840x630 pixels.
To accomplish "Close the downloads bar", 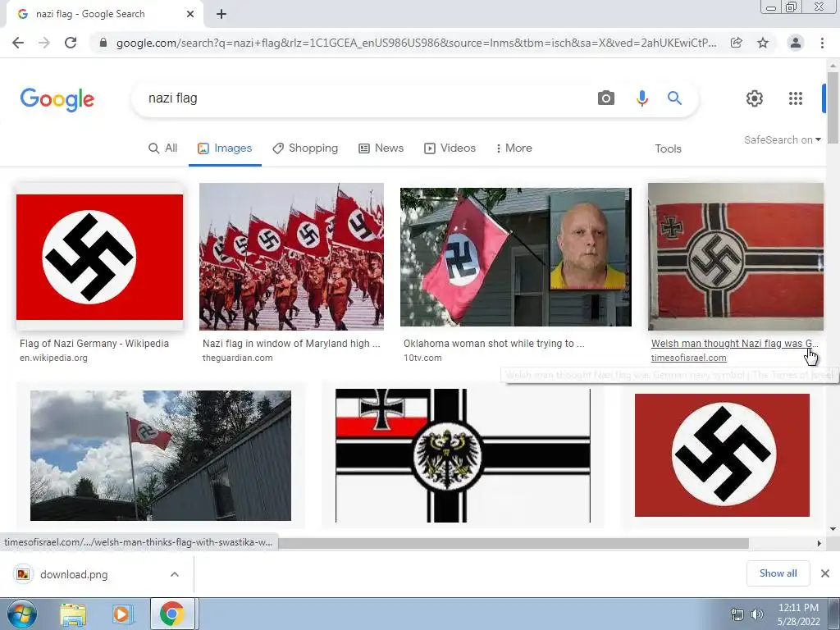I will pyautogui.click(x=825, y=573).
